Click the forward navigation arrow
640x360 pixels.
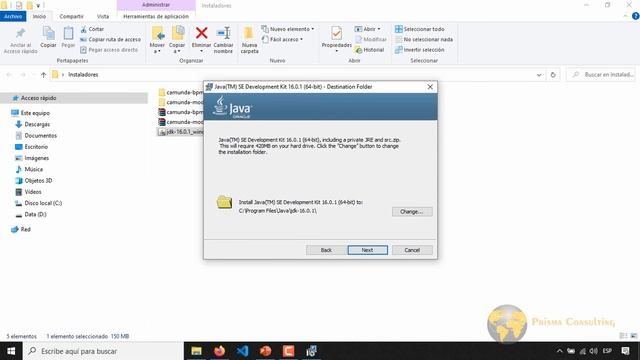pyautogui.click(x=23, y=75)
